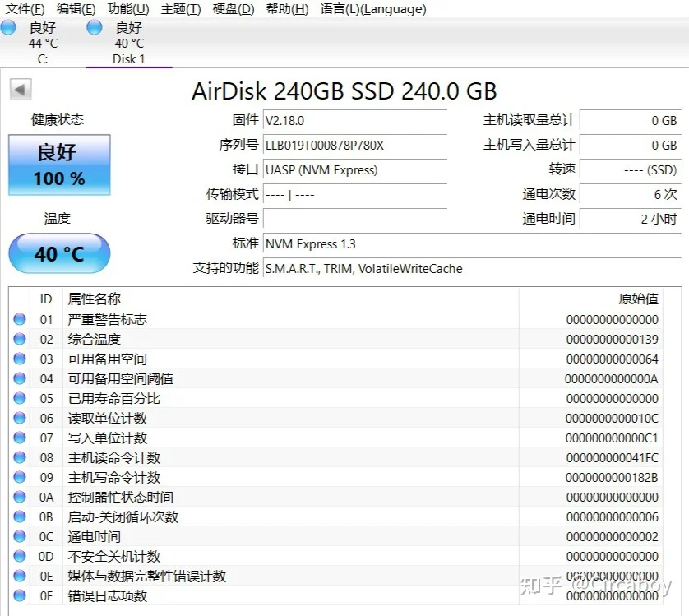This screenshot has width=689, height=616.
Task: Click status orb for attribute 01 严重警告标志
Action: [20, 319]
